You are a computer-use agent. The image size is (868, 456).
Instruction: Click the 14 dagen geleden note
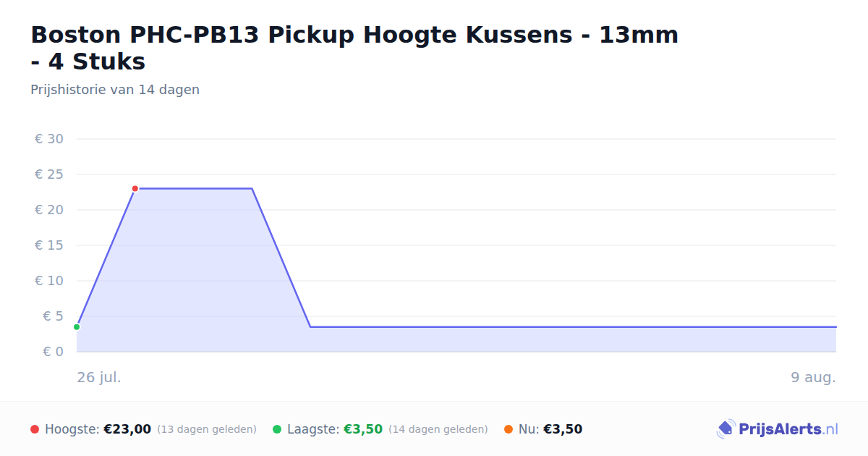point(438,429)
